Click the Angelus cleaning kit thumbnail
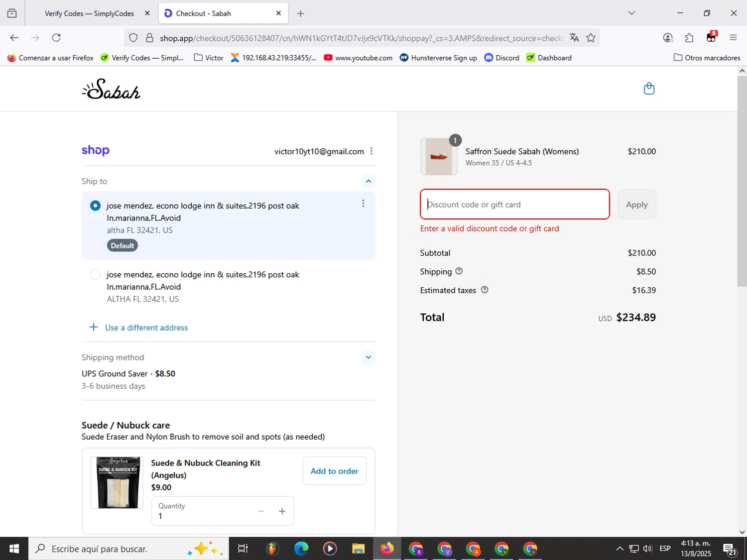This screenshot has width=747, height=560. pyautogui.click(x=118, y=482)
